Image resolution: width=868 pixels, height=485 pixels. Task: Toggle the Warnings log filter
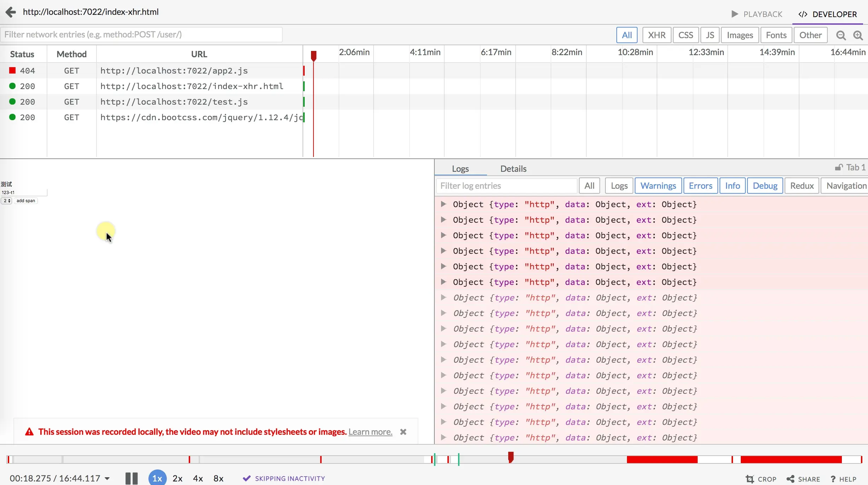pyautogui.click(x=658, y=186)
